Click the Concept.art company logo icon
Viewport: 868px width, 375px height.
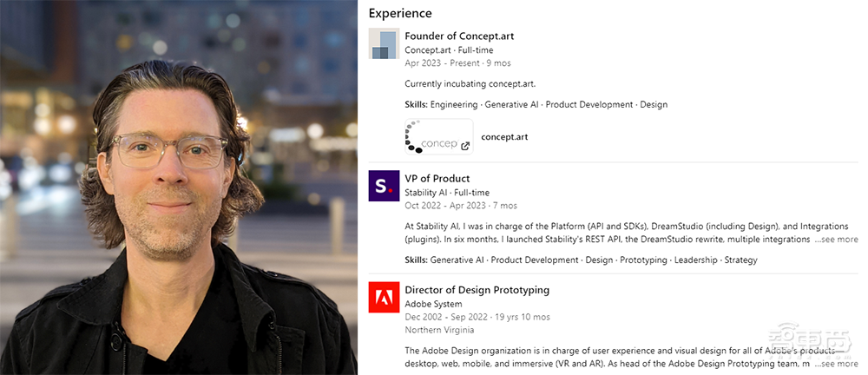pos(383,44)
